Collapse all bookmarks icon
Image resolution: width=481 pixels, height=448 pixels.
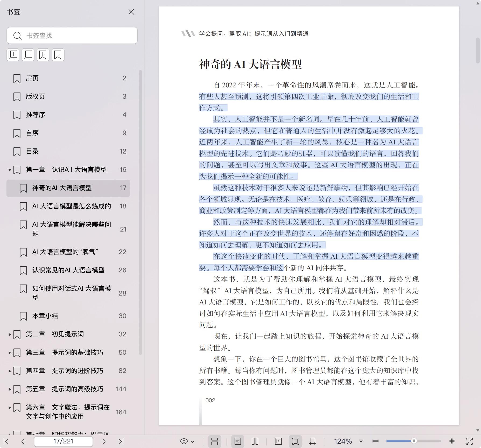pyautogui.click(x=28, y=55)
